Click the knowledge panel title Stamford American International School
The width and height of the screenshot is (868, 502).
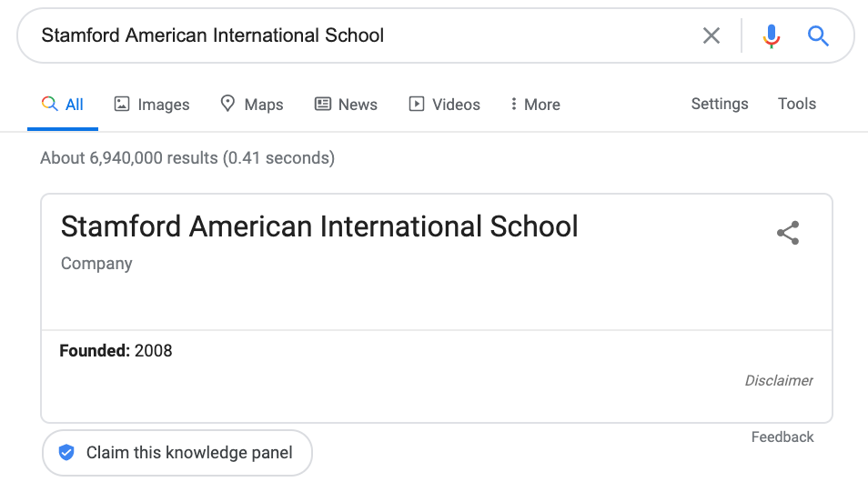(x=319, y=227)
